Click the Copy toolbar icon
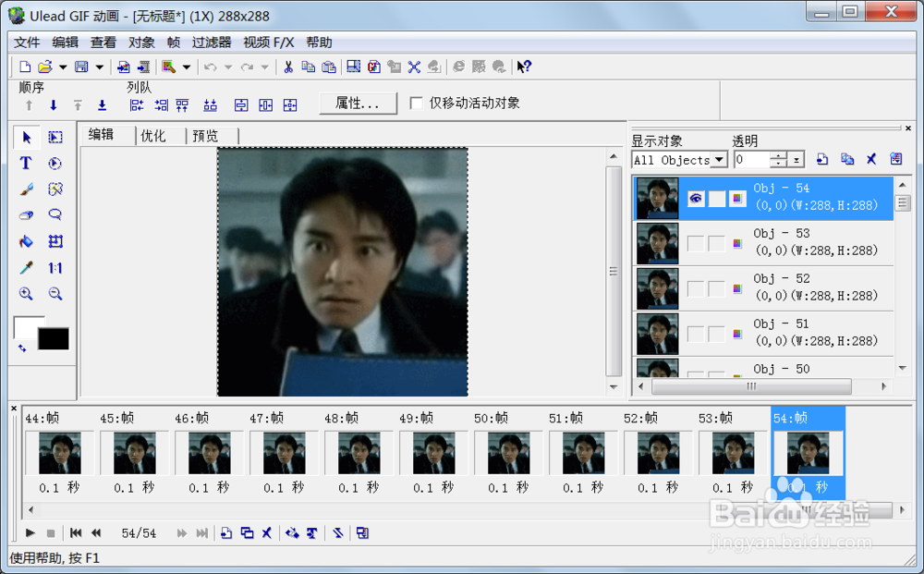The height and width of the screenshot is (574, 924). [309, 67]
